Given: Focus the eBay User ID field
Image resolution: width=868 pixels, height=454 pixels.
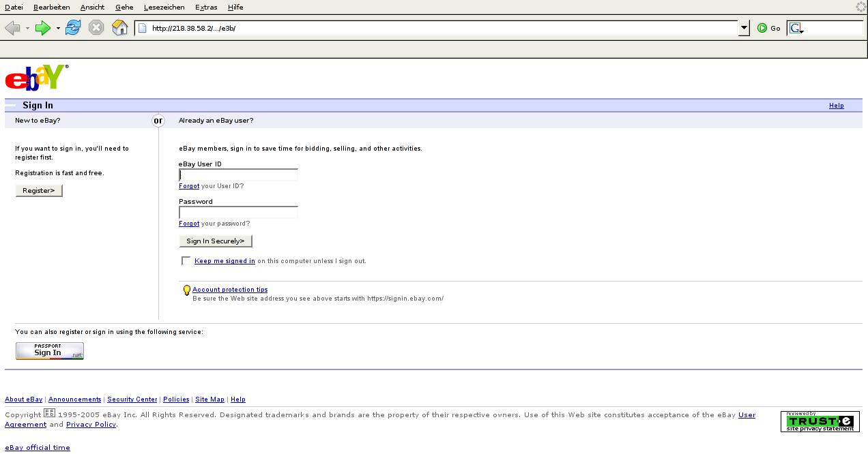Looking at the screenshot, I should click(238, 175).
